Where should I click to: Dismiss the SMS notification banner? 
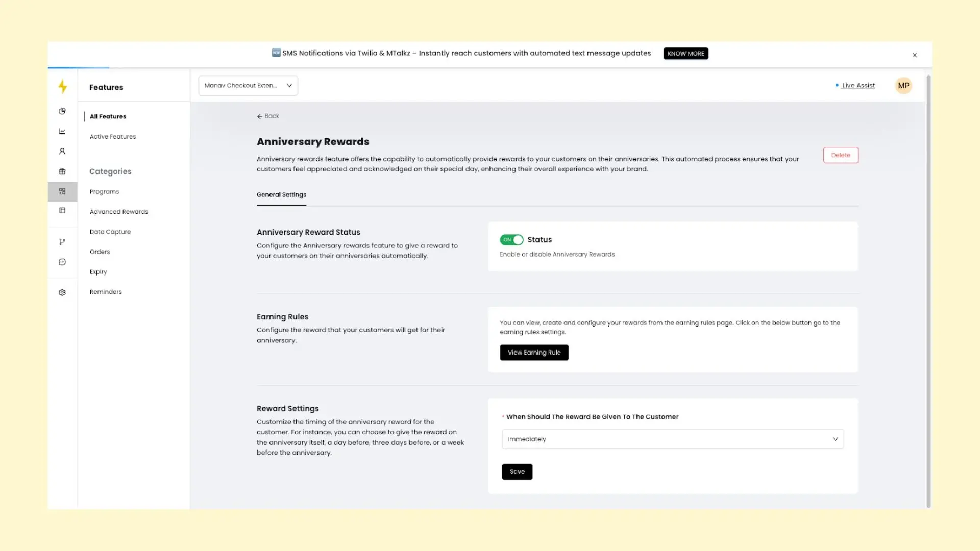(x=915, y=55)
